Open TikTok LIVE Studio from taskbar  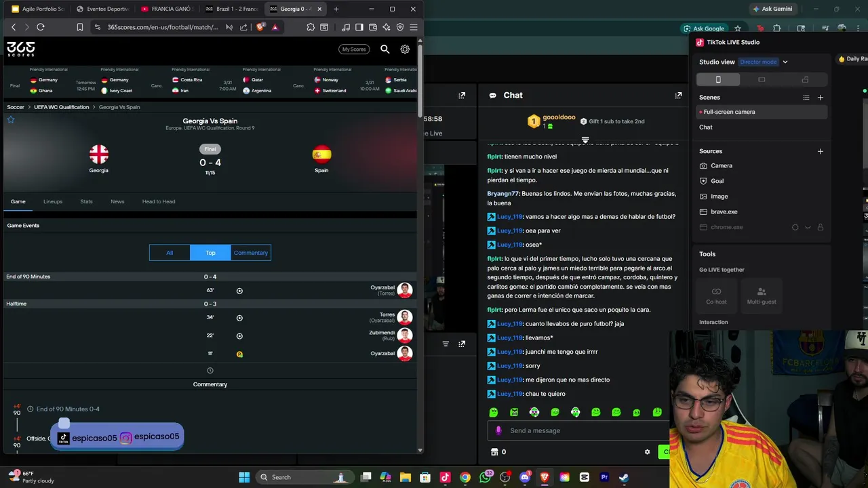(445, 477)
